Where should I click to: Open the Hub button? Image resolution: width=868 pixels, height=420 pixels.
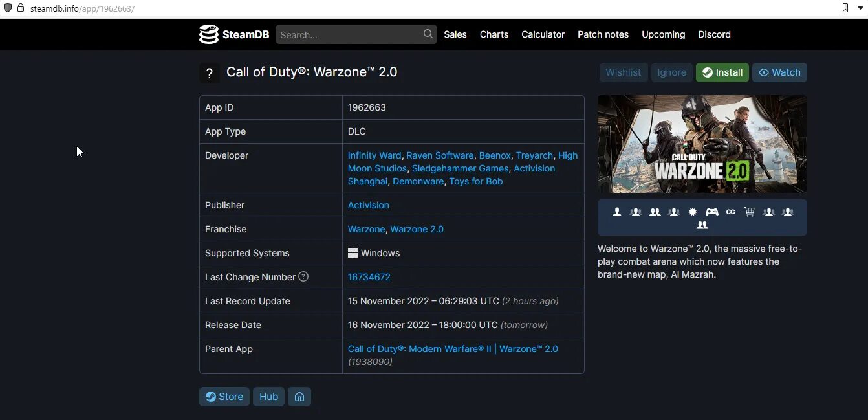coord(268,397)
